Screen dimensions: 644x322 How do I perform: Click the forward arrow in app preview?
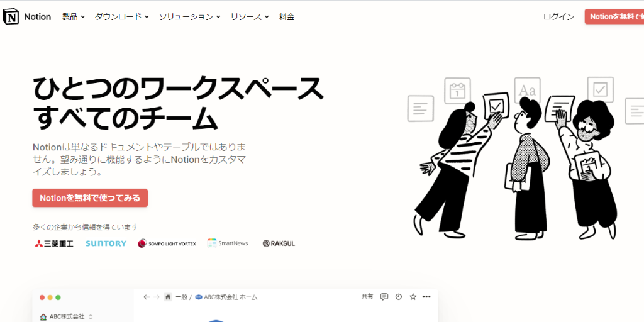(157, 297)
